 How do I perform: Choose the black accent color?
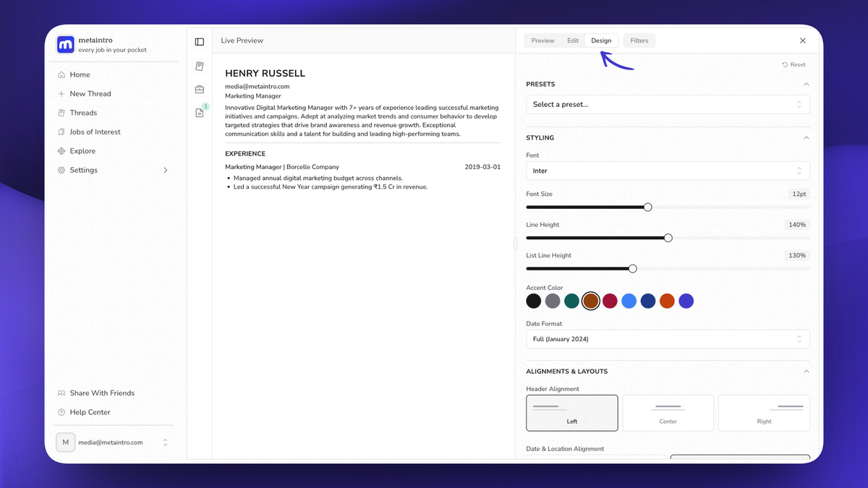(x=534, y=301)
